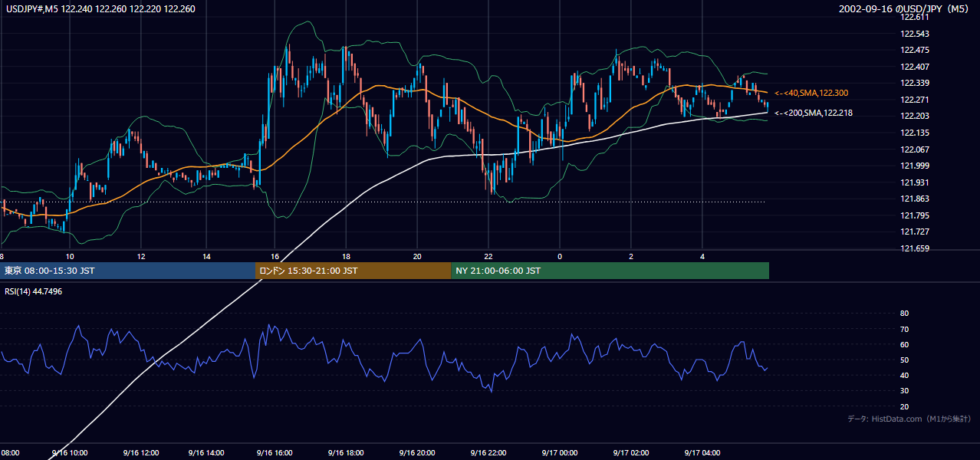Click the RSI axis level 80
Image resolution: width=980 pixels, height=460 pixels.
[x=904, y=314]
